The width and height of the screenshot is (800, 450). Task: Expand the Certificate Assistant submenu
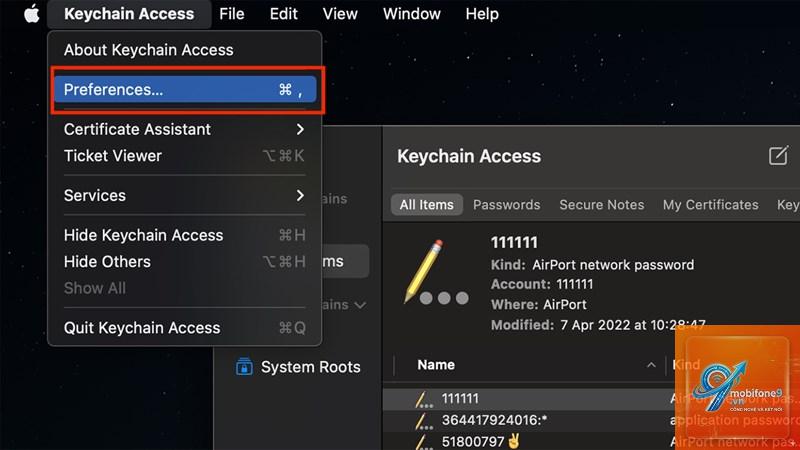click(x=185, y=129)
